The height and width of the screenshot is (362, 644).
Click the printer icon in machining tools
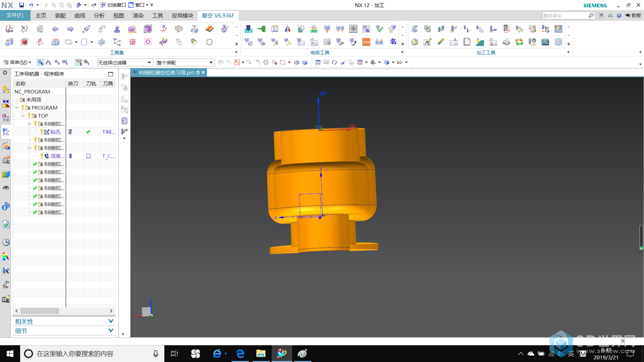[x=506, y=42]
